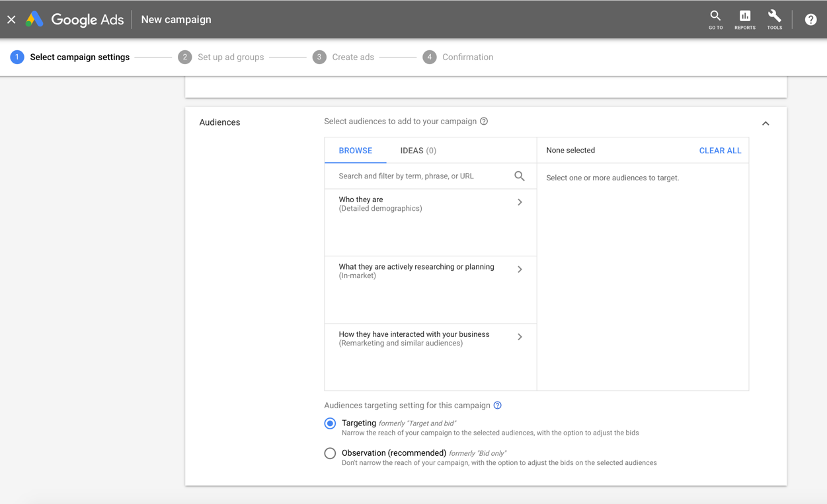Click the Help question mark icon
Screen dimensions: 827x504
pos(810,20)
